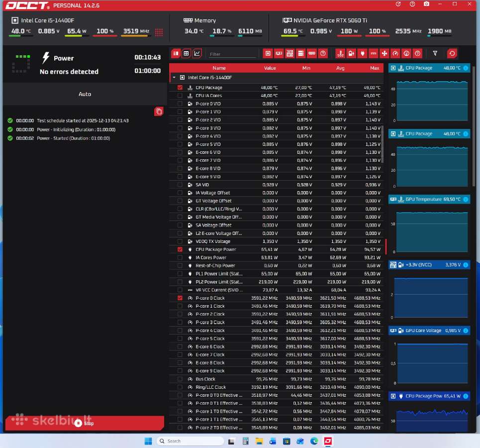This screenshot has height=448, width=480.
Task: Select the PL1 Power Limit row
Action: [276, 274]
